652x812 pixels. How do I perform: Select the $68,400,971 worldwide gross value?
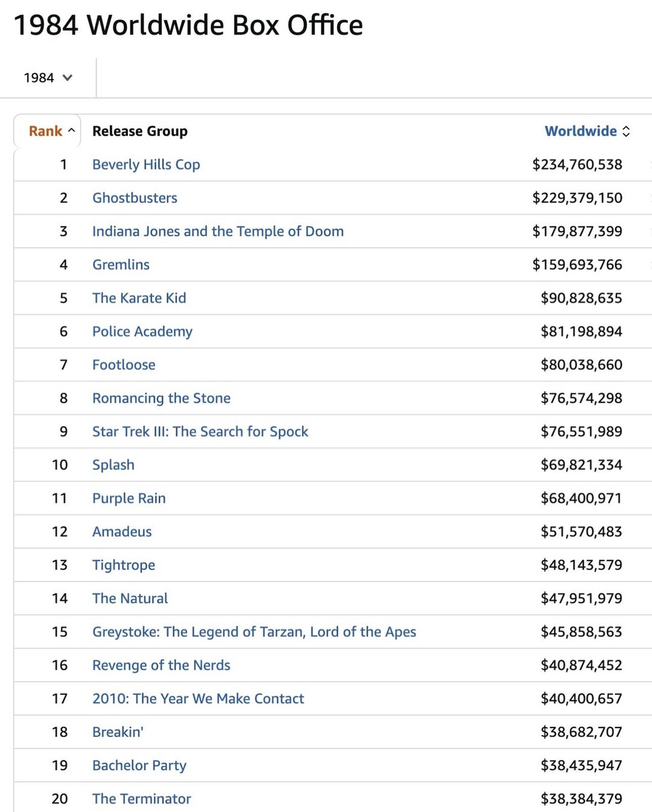(x=581, y=498)
